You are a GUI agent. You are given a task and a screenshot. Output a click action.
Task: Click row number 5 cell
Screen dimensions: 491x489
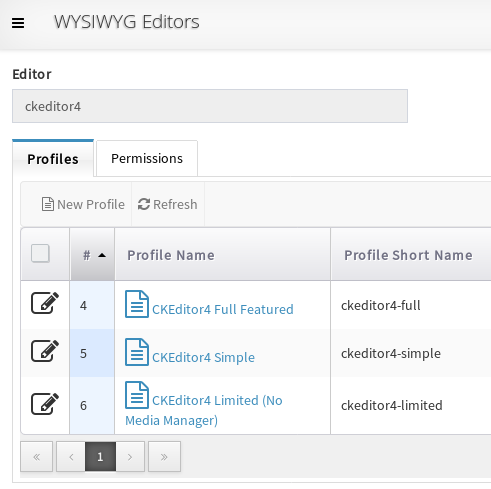92,353
